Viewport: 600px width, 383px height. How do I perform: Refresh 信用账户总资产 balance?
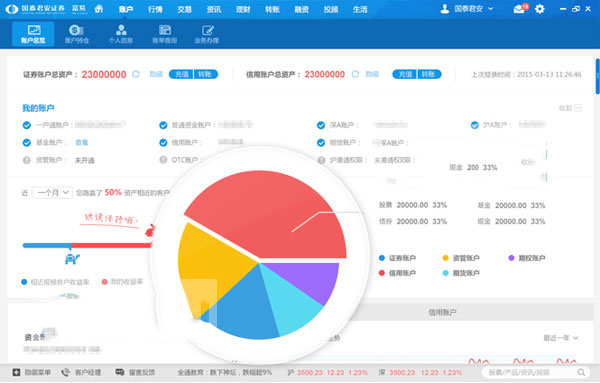[x=355, y=74]
